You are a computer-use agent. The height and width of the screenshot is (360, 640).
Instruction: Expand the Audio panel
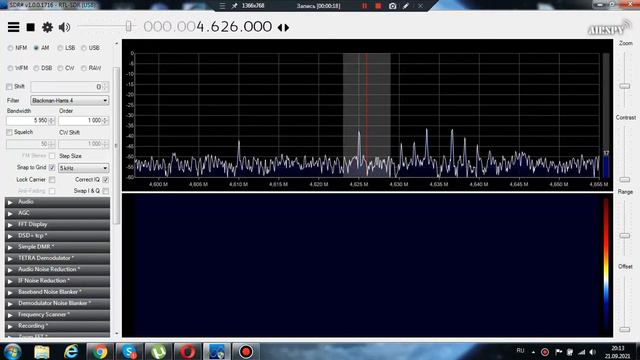(x=57, y=202)
